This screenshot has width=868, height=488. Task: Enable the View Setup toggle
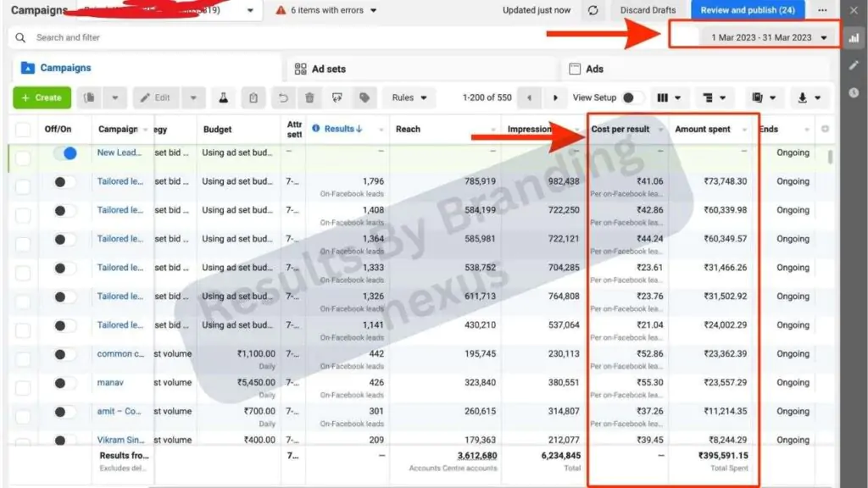(x=632, y=97)
